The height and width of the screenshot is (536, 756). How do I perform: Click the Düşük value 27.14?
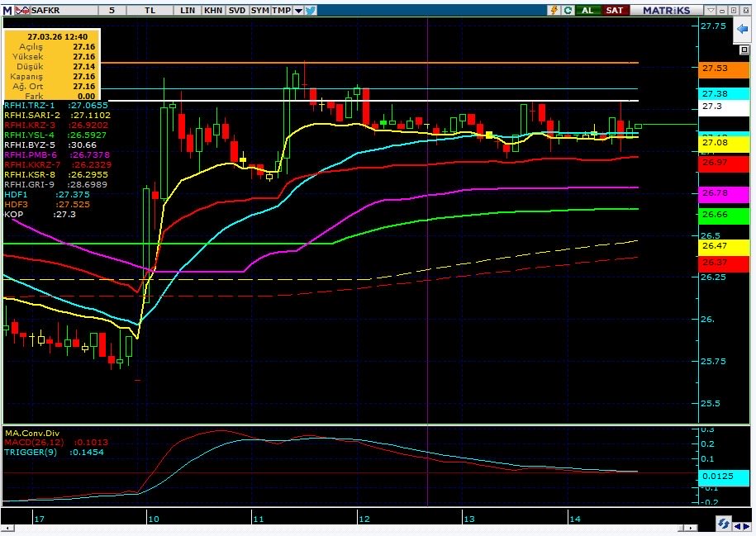84,67
